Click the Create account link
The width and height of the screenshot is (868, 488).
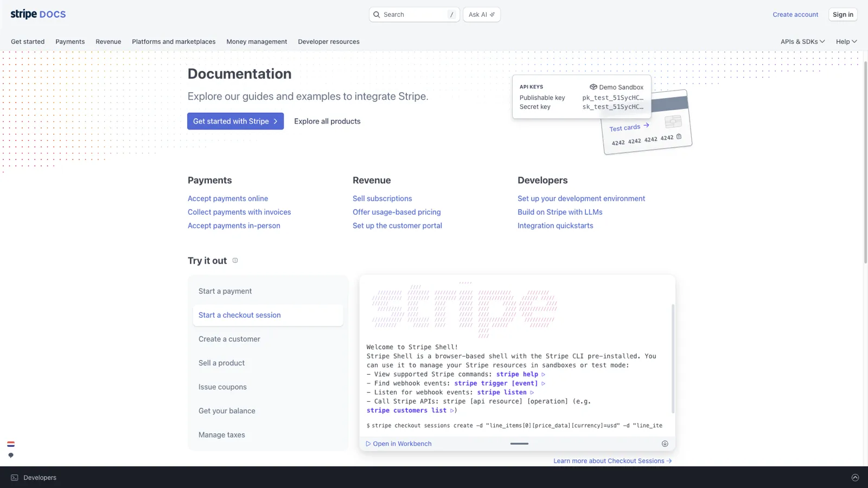pos(795,15)
